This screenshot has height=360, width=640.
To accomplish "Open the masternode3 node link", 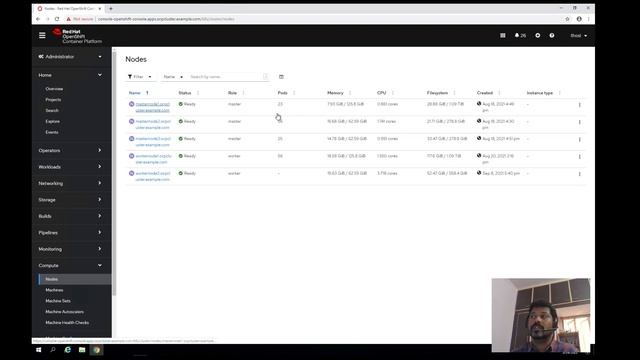I will [153, 142].
